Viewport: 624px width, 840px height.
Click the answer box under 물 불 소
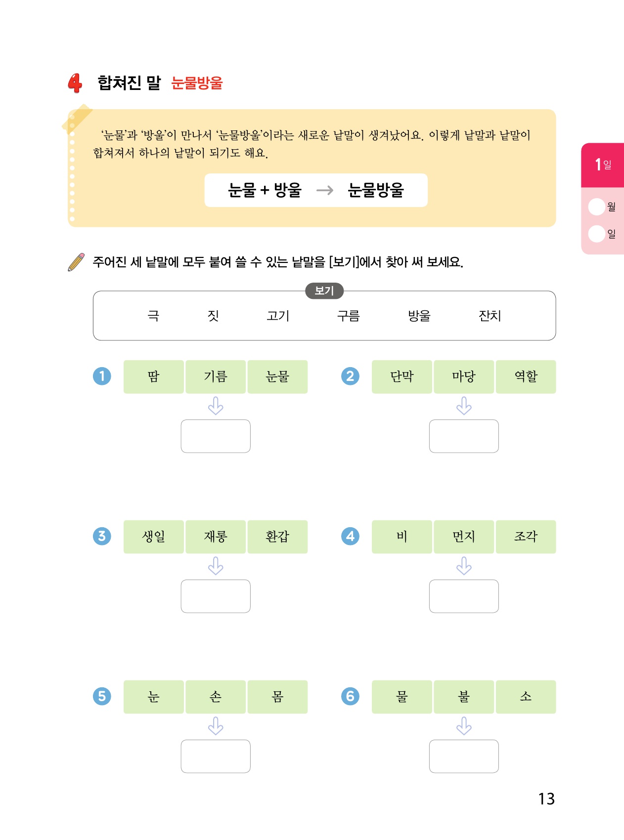coord(464,756)
